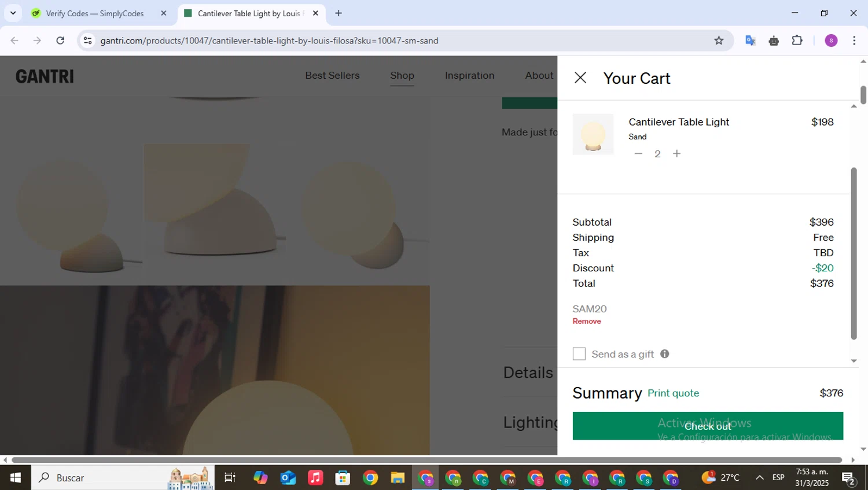This screenshot has height=490, width=868.
Task: Open the Chrome profile avatar
Action: tap(831, 40)
